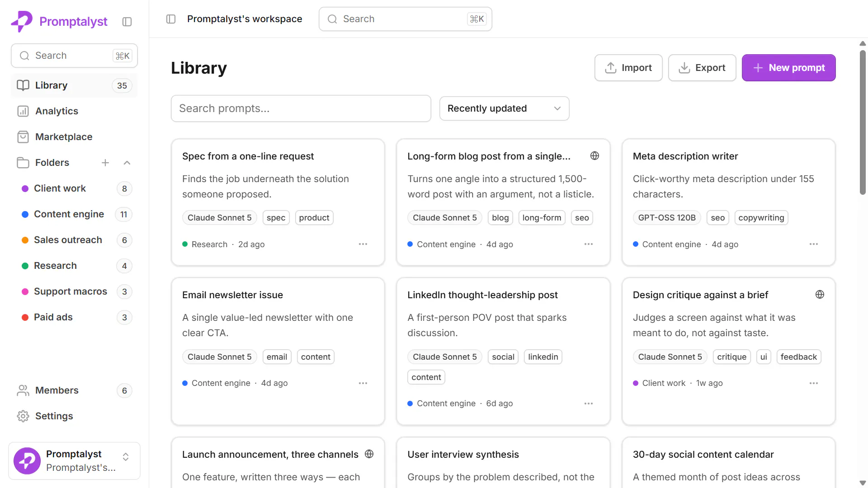
Task: Focus the sidebar Search field
Action: (x=74, y=56)
